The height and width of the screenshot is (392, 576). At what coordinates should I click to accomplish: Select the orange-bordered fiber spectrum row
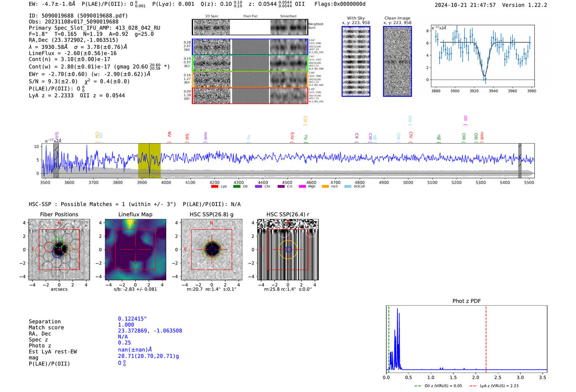click(250, 79)
